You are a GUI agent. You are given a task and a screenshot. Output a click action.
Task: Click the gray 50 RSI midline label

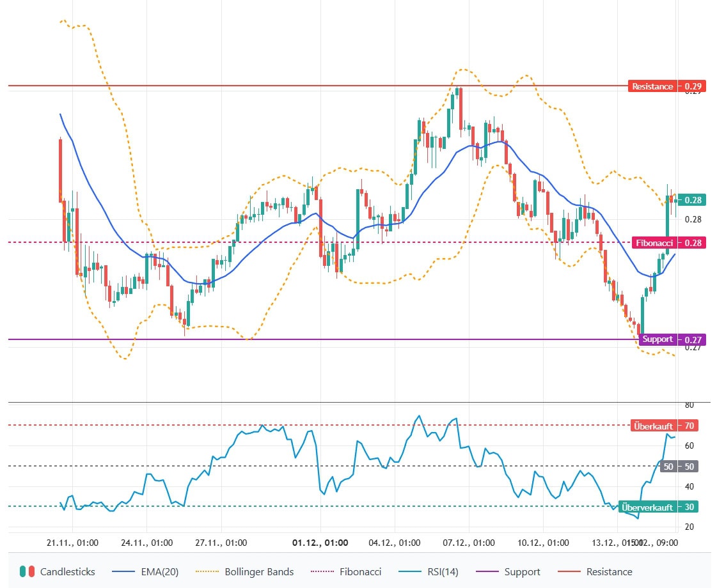679,467
